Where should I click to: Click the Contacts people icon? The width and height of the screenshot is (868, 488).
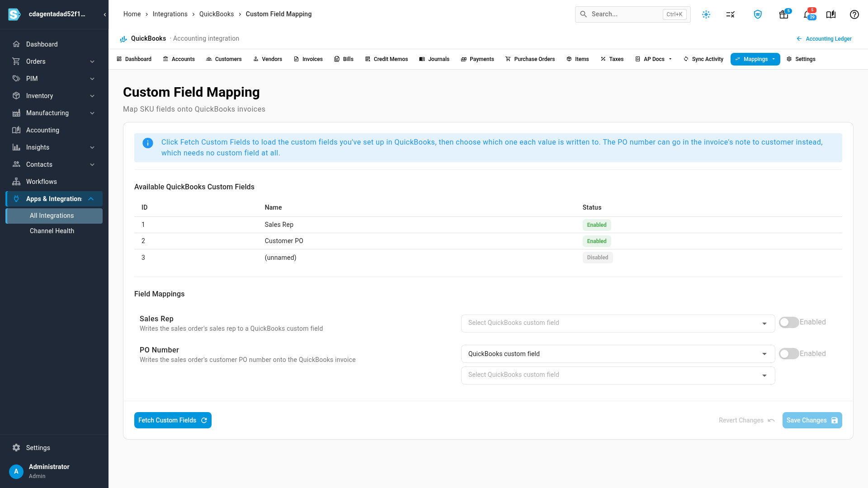16,164
